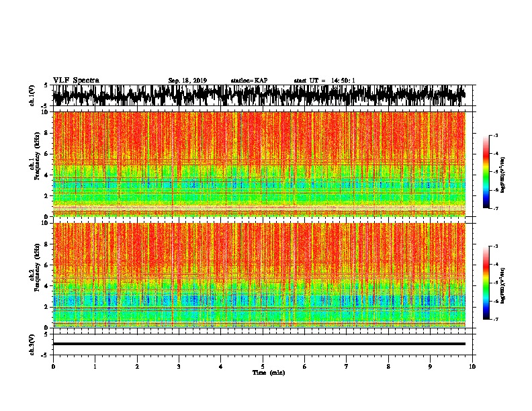
Task: Select the "start UT = 14:50: 1" text
Action: (x=324, y=81)
